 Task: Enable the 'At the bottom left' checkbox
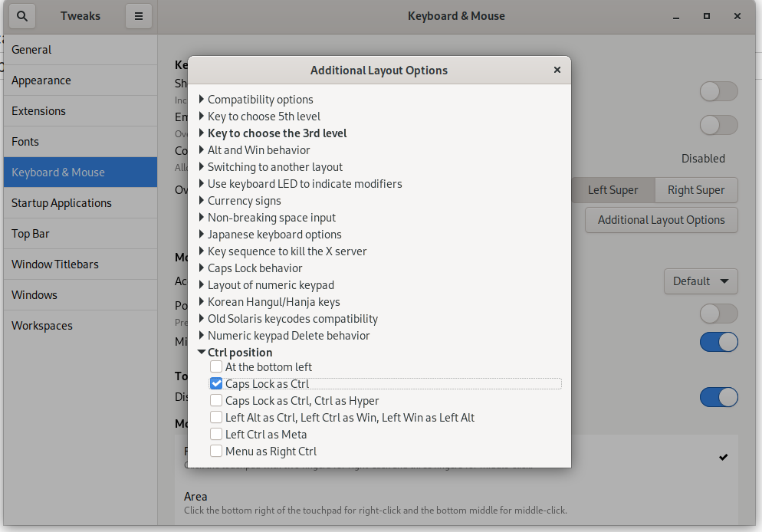coord(216,367)
